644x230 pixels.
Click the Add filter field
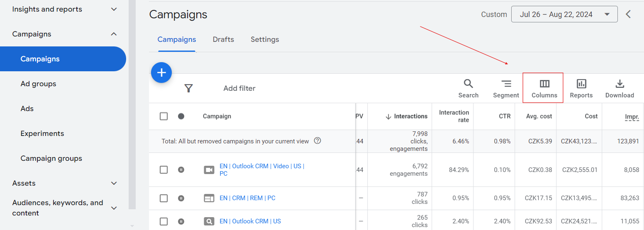pos(239,88)
